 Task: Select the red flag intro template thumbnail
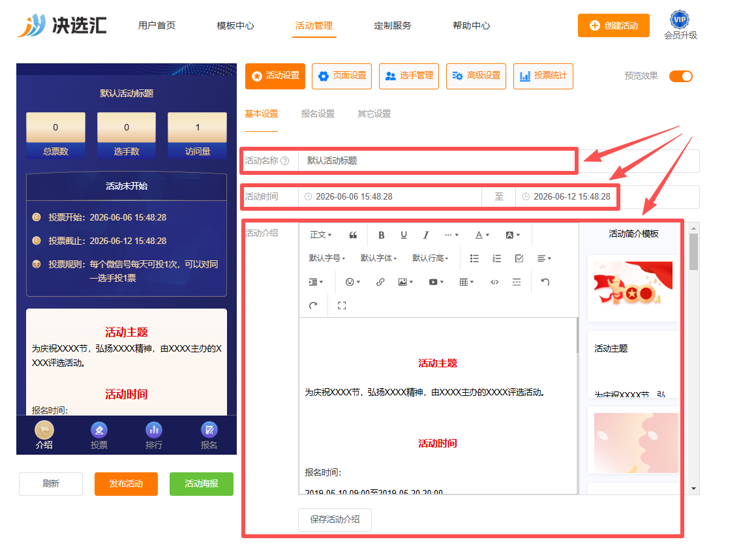pyautogui.click(x=633, y=288)
